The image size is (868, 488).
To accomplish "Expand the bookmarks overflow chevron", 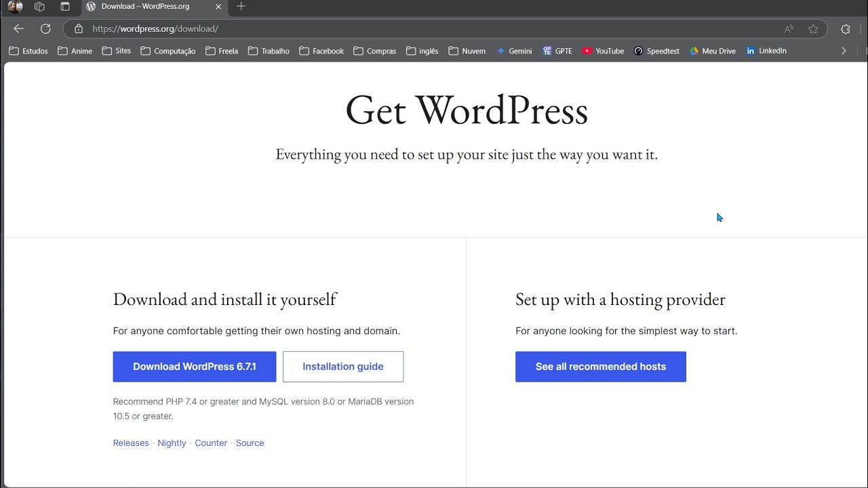I will pyautogui.click(x=844, y=51).
